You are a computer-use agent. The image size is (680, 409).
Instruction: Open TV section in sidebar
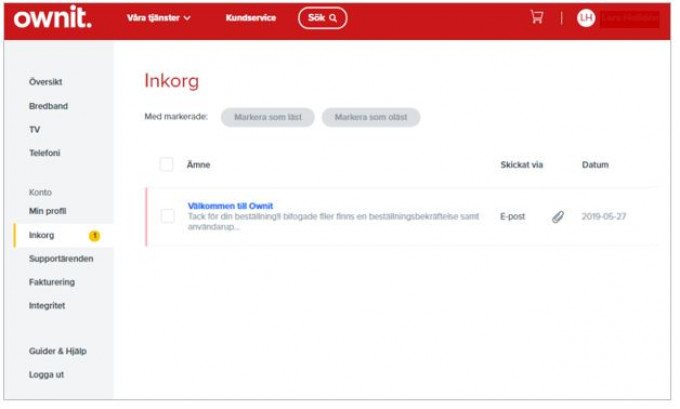[35, 129]
